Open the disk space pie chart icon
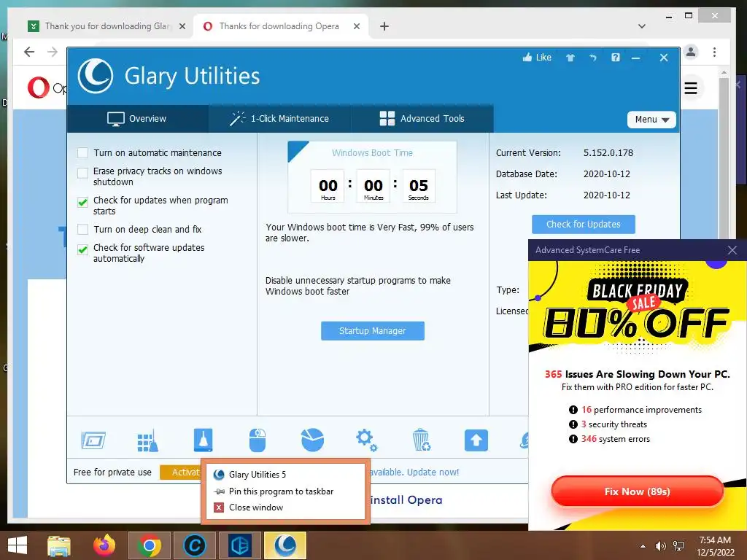This screenshot has width=747, height=560. [312, 440]
